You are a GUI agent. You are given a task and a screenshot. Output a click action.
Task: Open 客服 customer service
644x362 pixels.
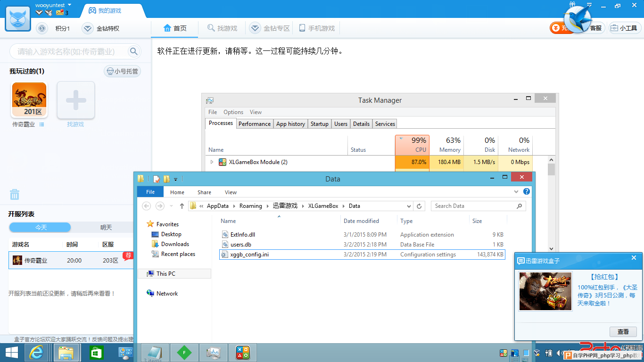point(595,28)
